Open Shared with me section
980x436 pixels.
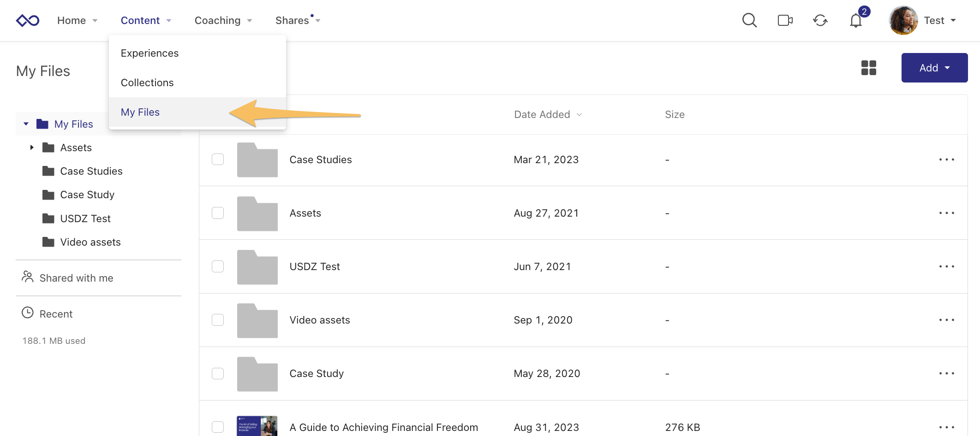(x=76, y=278)
